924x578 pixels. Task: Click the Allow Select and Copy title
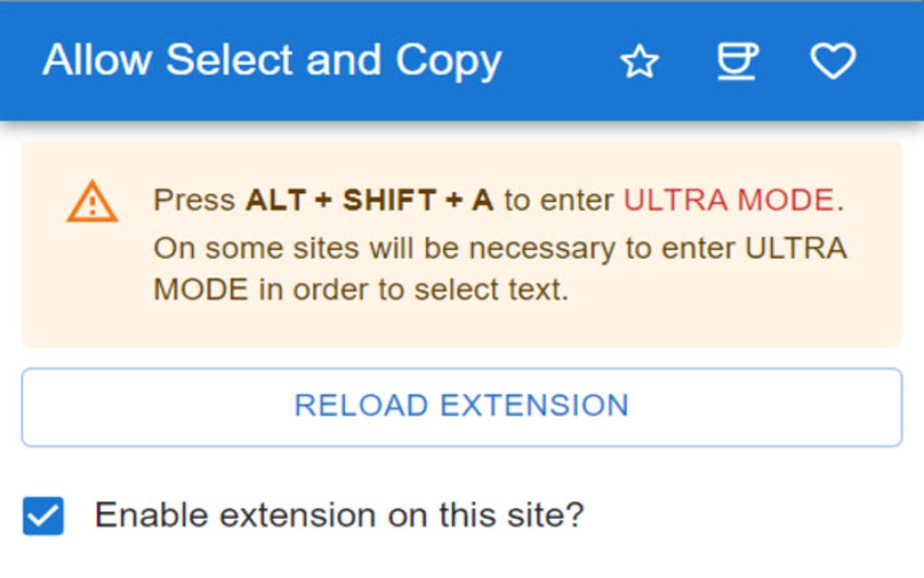coord(272,60)
